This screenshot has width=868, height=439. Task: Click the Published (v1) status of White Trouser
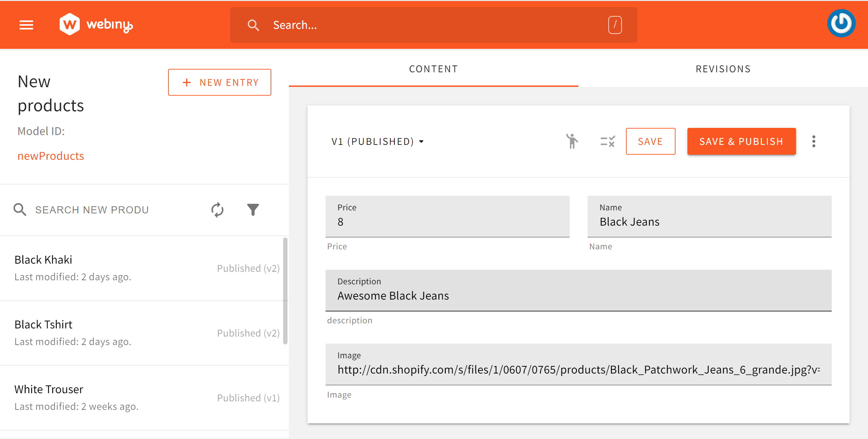[x=248, y=398]
